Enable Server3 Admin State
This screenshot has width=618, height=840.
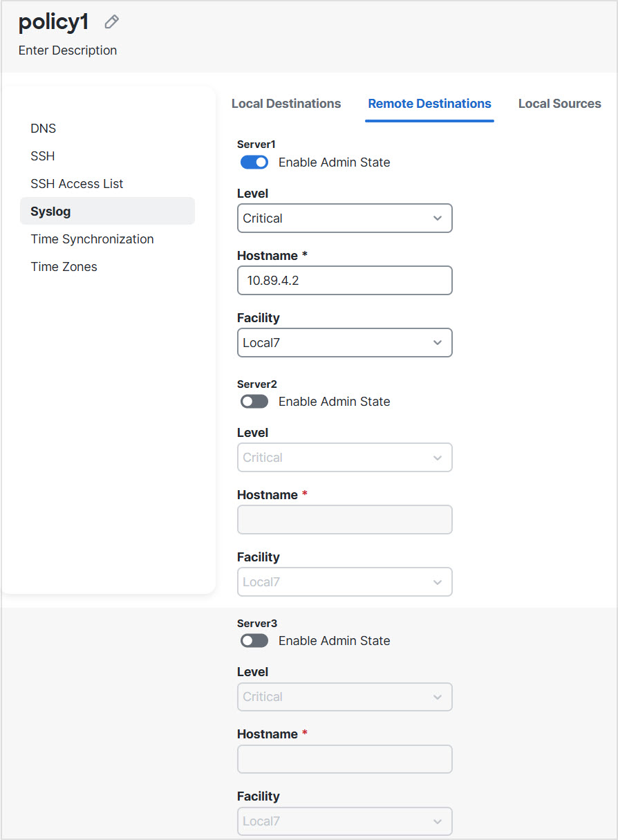[x=254, y=640]
